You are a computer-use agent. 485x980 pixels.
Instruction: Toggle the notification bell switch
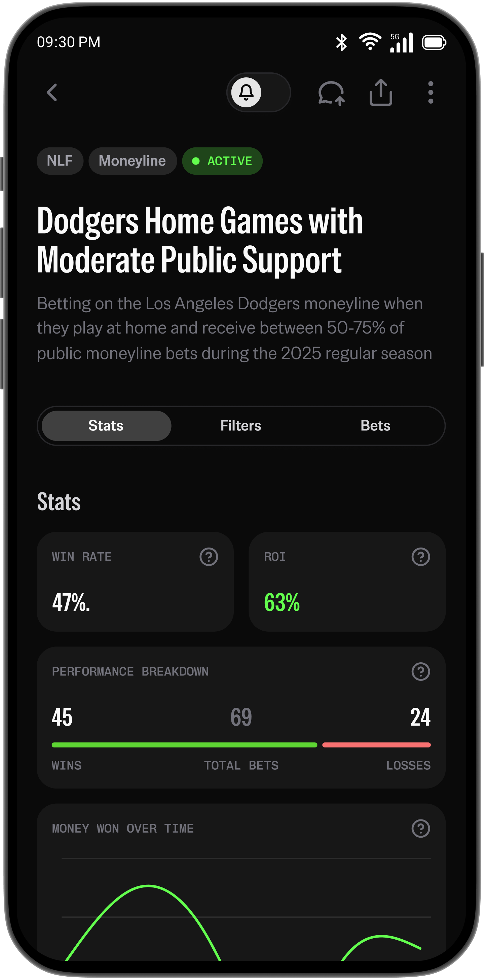point(258,93)
